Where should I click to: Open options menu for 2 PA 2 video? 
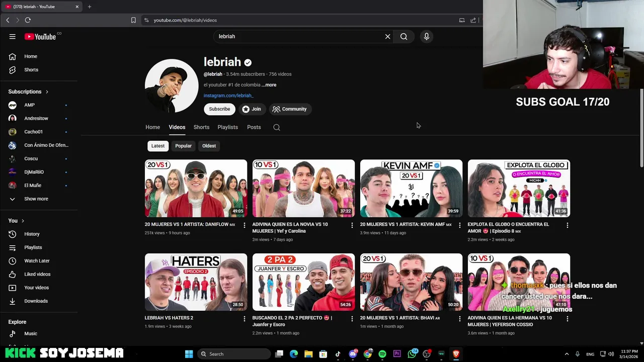coord(352,319)
